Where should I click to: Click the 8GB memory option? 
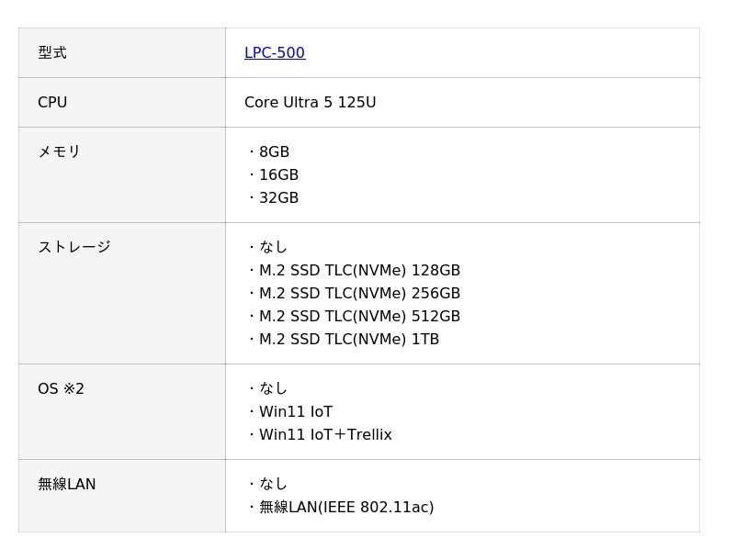tap(274, 152)
